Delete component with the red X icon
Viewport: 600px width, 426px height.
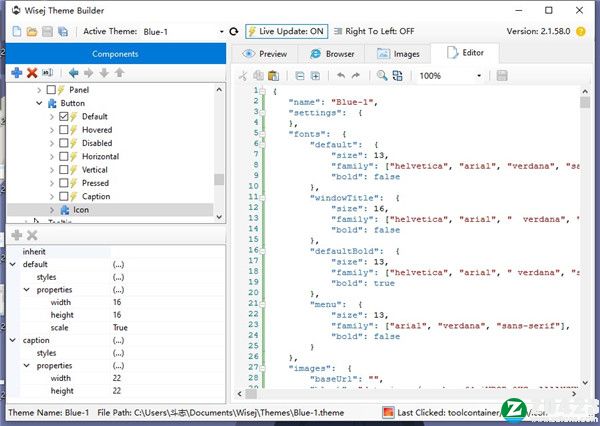(32, 72)
